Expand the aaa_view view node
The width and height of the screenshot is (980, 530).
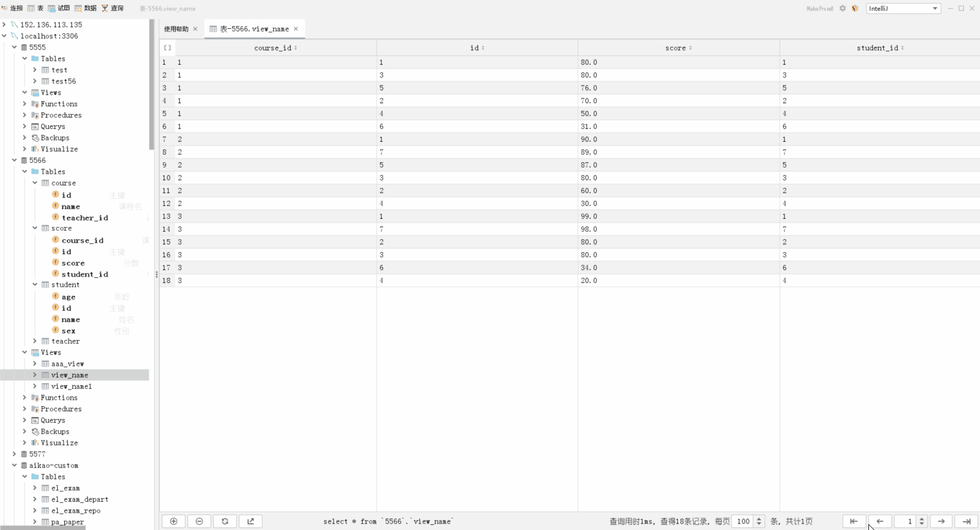[x=35, y=364]
